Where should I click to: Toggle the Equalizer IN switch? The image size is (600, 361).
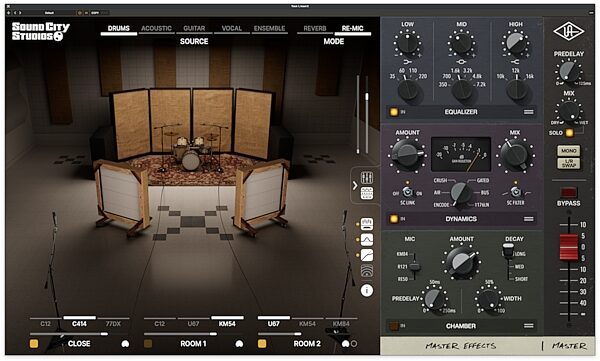click(x=394, y=112)
